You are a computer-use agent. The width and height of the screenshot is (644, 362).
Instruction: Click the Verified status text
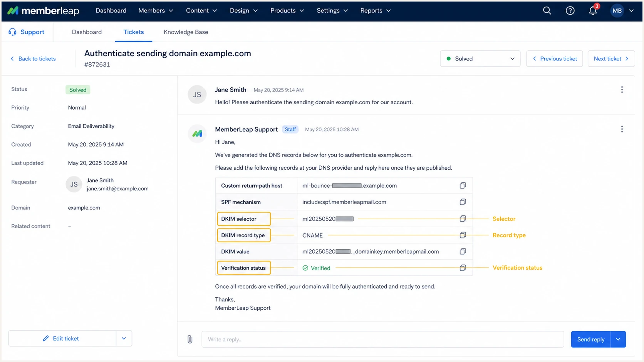tap(320, 268)
